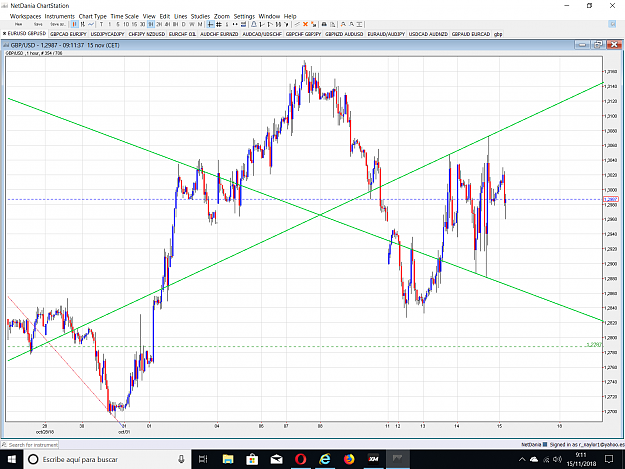
Task: Close the EURUSD GBPUSD tab X
Action: pos(4,33)
